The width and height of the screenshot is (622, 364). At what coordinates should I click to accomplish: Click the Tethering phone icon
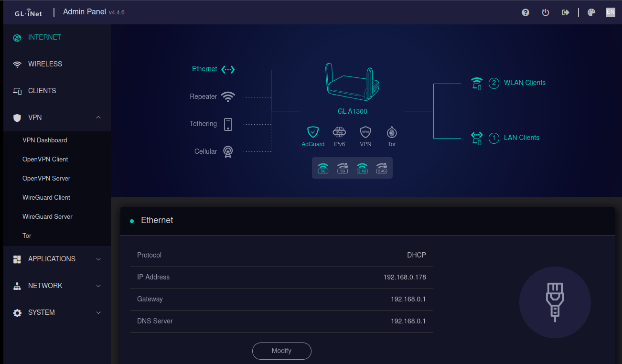click(x=228, y=124)
